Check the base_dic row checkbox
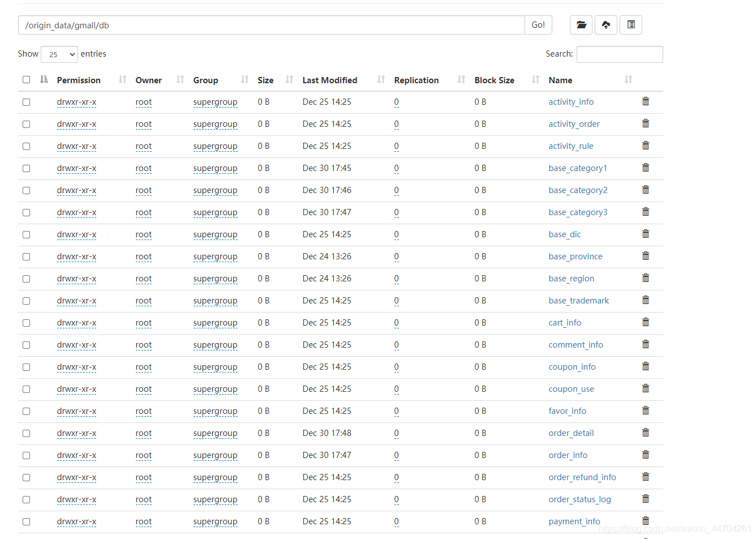756x539 pixels. [x=26, y=234]
